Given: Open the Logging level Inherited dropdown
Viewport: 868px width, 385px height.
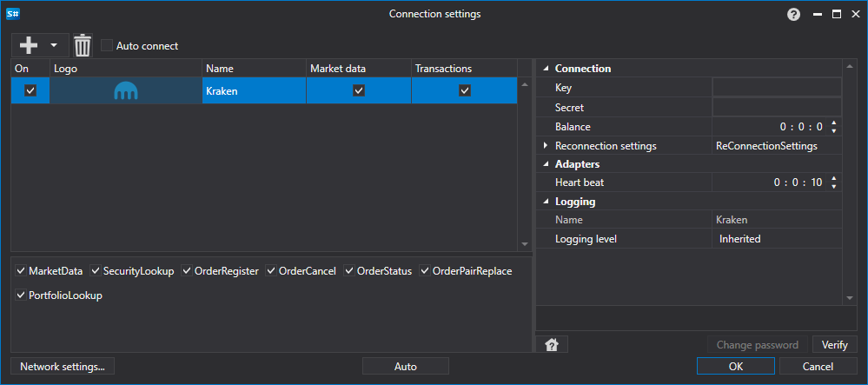Looking at the screenshot, I should [x=778, y=239].
